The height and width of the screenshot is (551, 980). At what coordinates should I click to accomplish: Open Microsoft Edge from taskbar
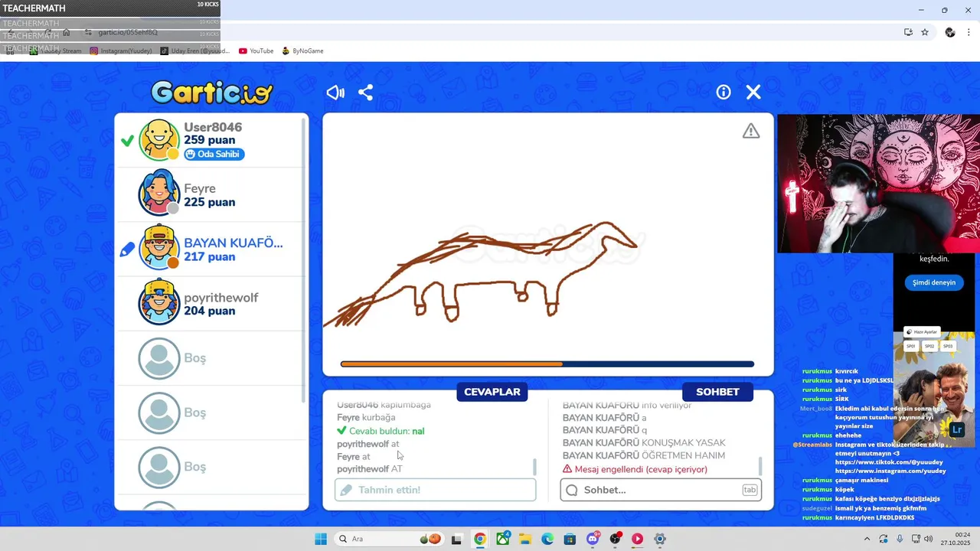[547, 539]
